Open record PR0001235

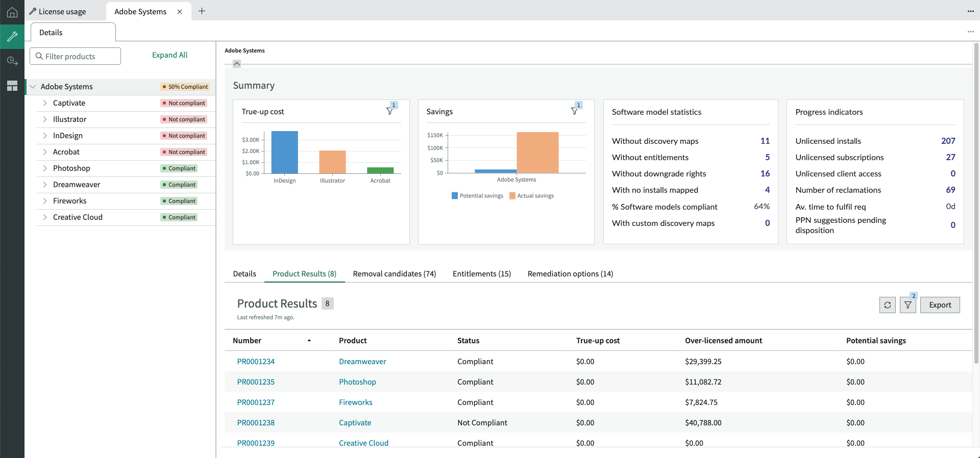[x=256, y=382]
